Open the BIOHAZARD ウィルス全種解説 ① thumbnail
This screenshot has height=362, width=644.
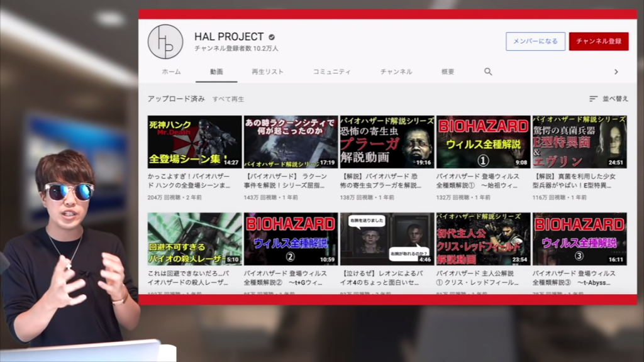click(483, 142)
